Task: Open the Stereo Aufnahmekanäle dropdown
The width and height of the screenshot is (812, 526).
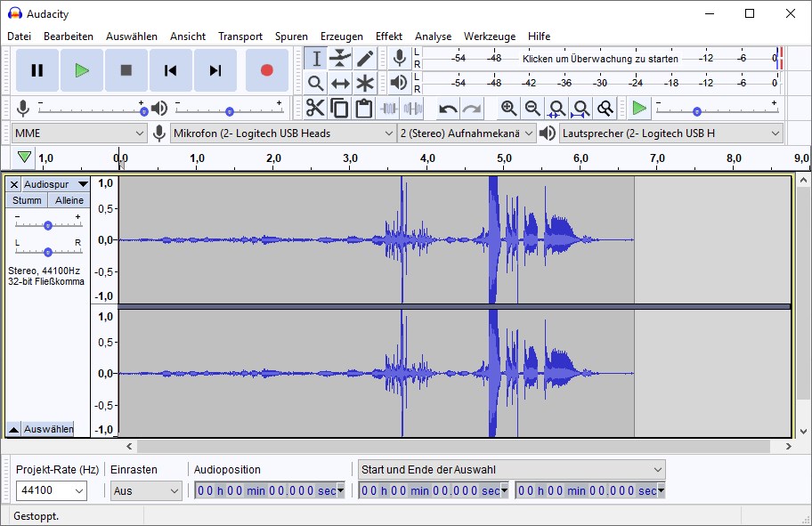Action: 466,134
